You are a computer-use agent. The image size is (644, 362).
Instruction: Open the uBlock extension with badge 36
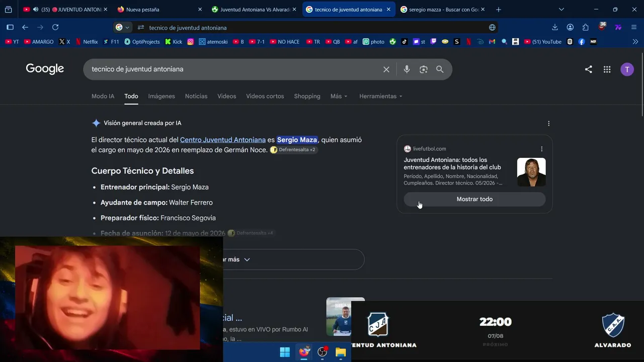(602, 27)
